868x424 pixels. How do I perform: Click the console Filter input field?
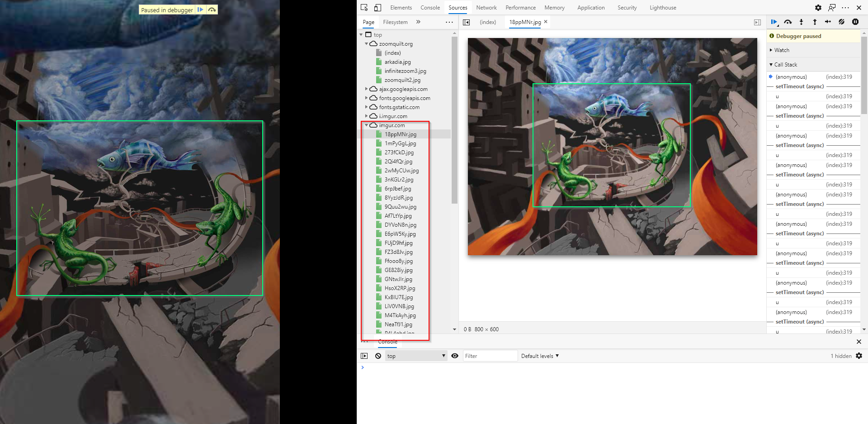[x=490, y=356]
